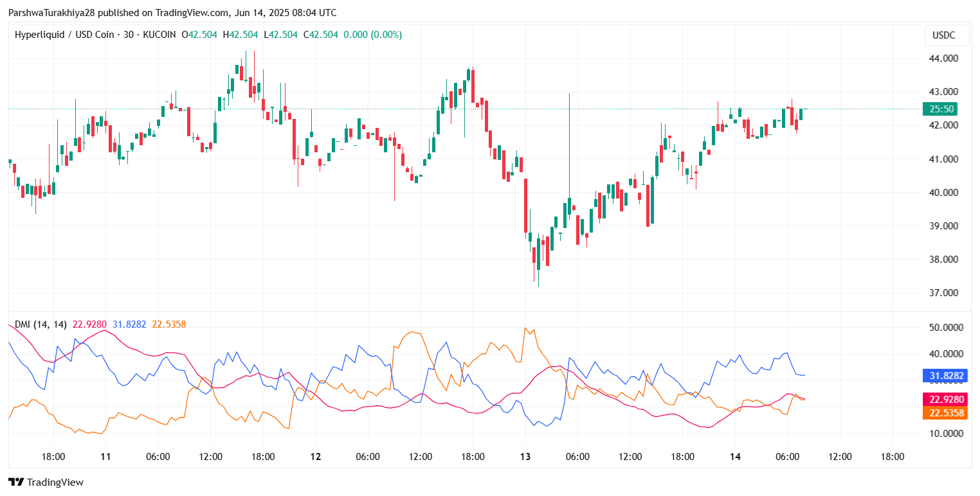Image resolution: width=980 pixels, height=496 pixels.
Task: Click the 44.000 price axis label
Action: pos(941,58)
